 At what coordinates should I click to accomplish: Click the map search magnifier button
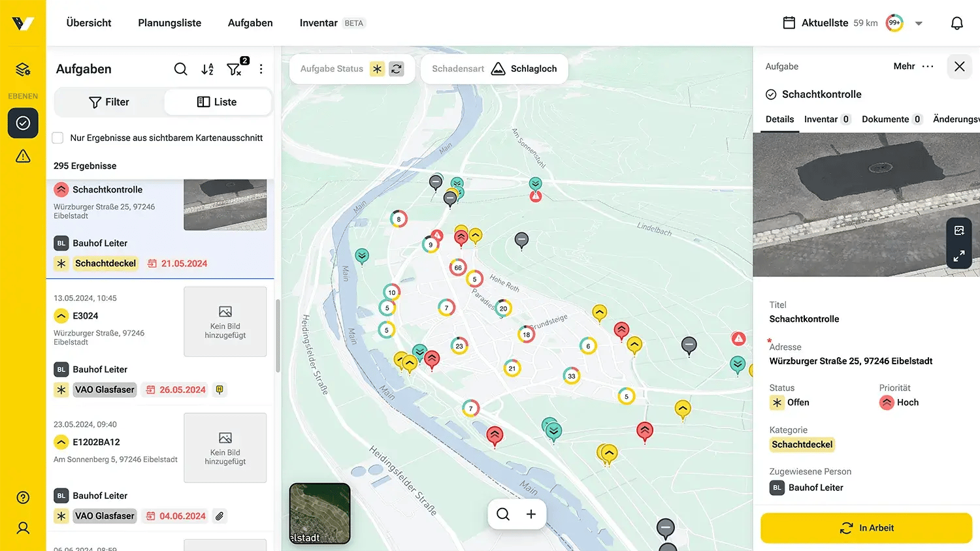[503, 514]
